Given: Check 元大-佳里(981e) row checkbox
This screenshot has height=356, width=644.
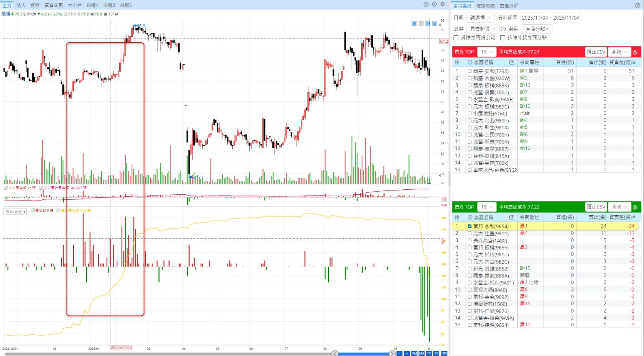Looking at the screenshot, I should coord(470,234).
